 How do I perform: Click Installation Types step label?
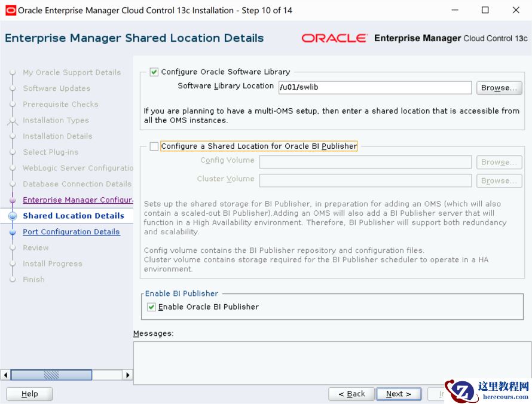[x=56, y=120]
